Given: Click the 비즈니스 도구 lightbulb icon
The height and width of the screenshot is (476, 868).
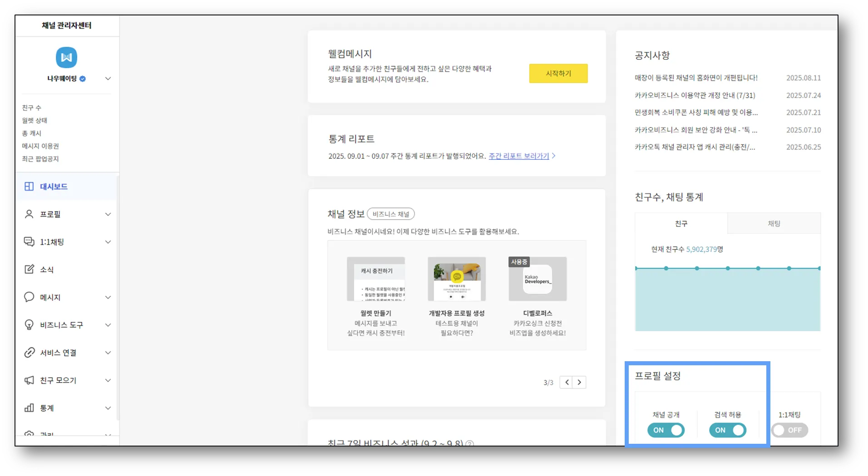Looking at the screenshot, I should pyautogui.click(x=29, y=325).
